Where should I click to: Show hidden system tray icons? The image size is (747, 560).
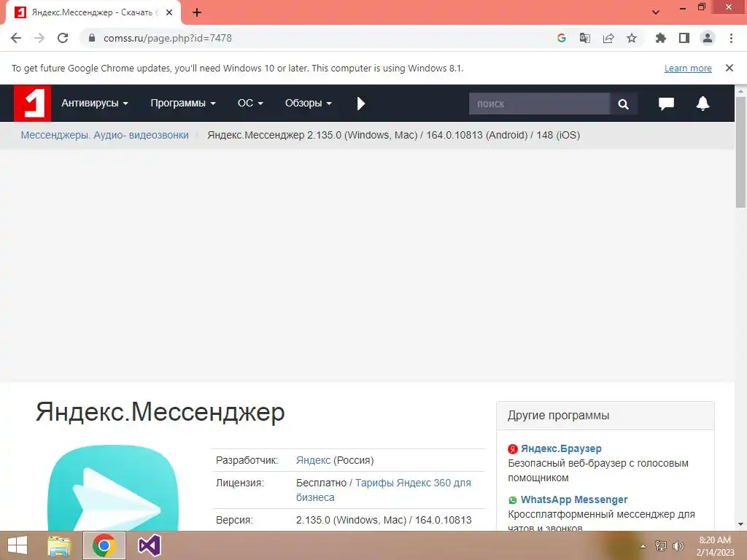pos(643,546)
